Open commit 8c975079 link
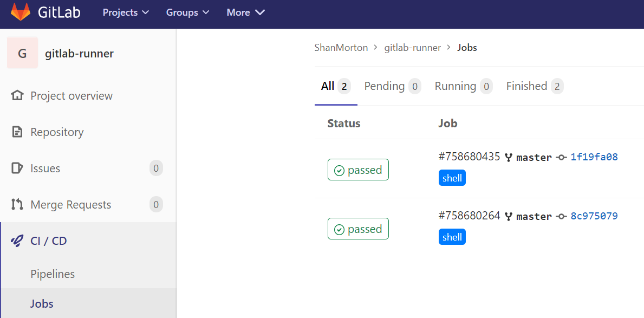This screenshot has width=644, height=318. [594, 216]
